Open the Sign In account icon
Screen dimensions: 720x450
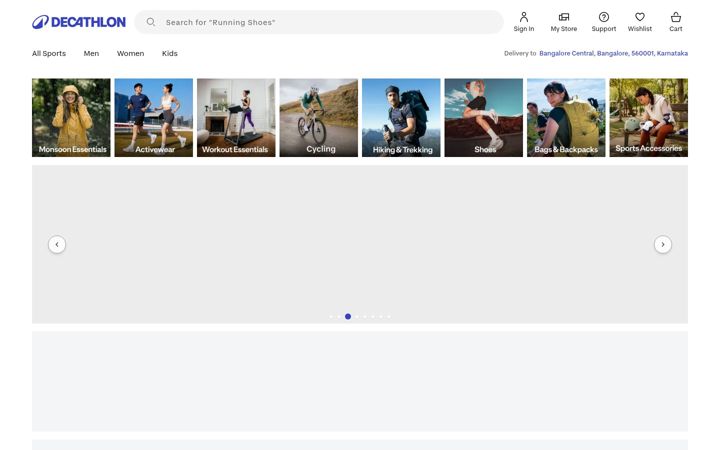coord(523,22)
